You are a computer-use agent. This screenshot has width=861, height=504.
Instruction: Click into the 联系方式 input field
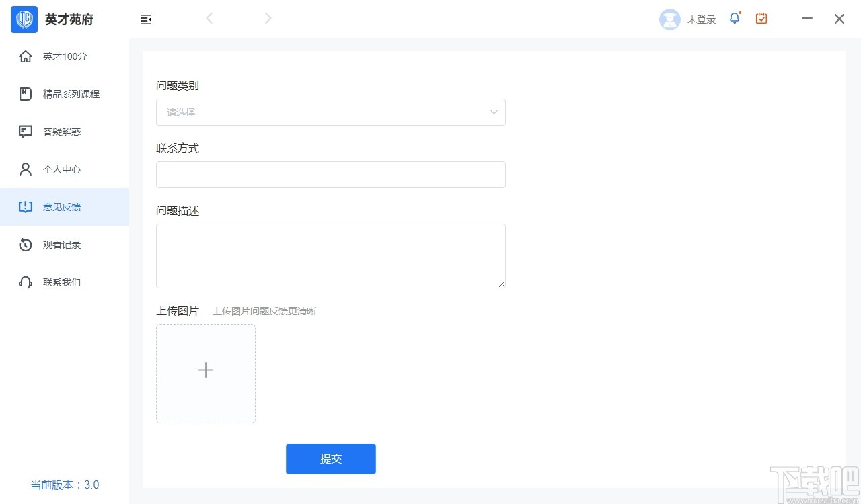click(331, 175)
